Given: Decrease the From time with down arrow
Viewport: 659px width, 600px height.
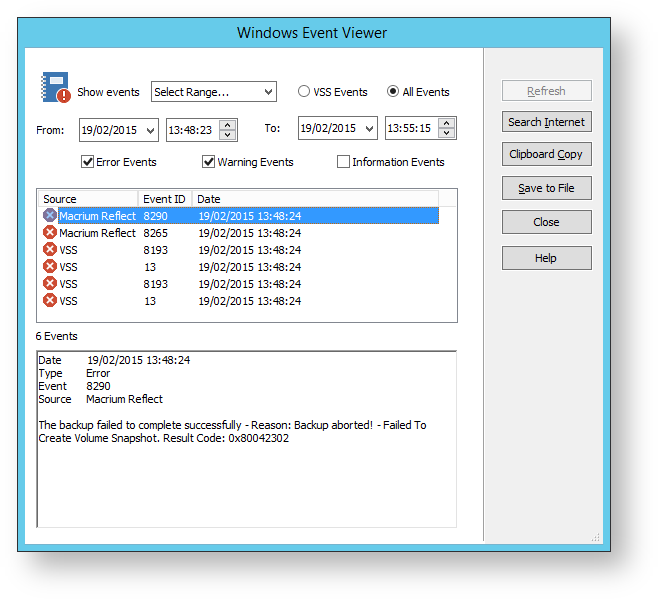Looking at the screenshot, I should (227, 135).
